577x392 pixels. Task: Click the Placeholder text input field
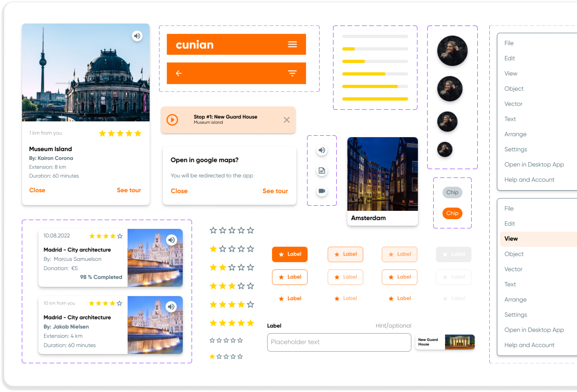click(x=339, y=342)
